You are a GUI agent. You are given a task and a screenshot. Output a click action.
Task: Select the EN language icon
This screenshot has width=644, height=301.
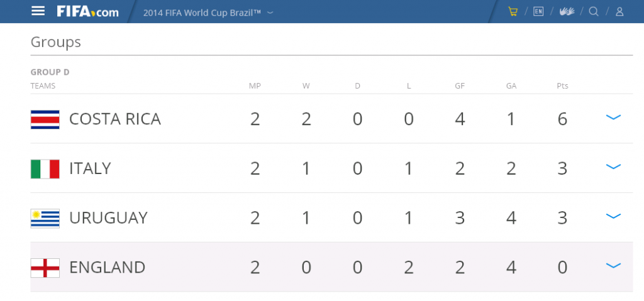(x=538, y=11)
